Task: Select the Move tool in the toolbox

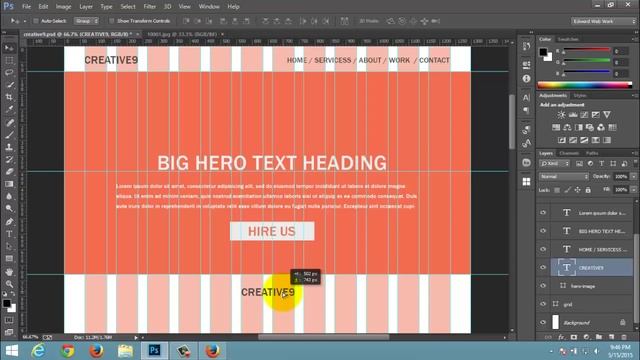Action: 9,48
